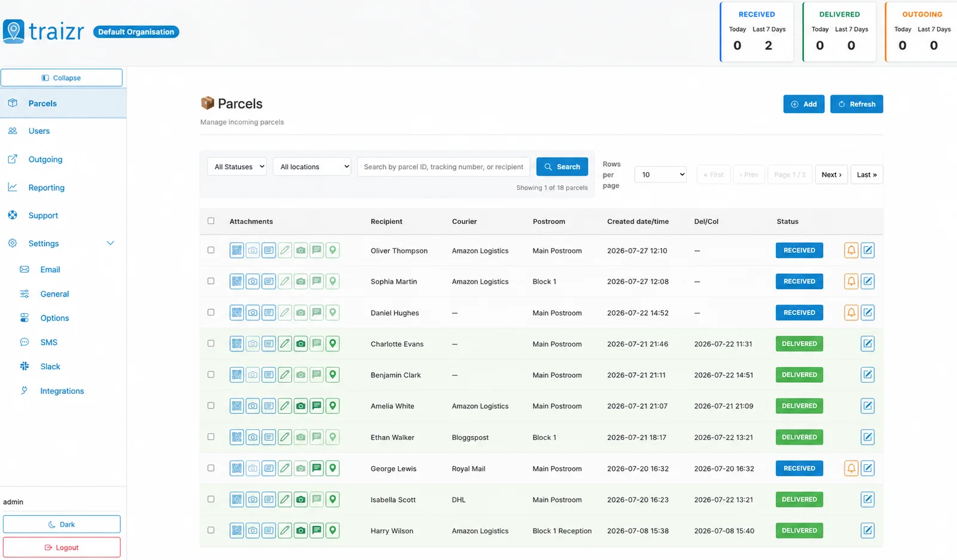Click notification bell for Sophia Martin parcel
Screen dimensions: 957x560
(x=851, y=281)
